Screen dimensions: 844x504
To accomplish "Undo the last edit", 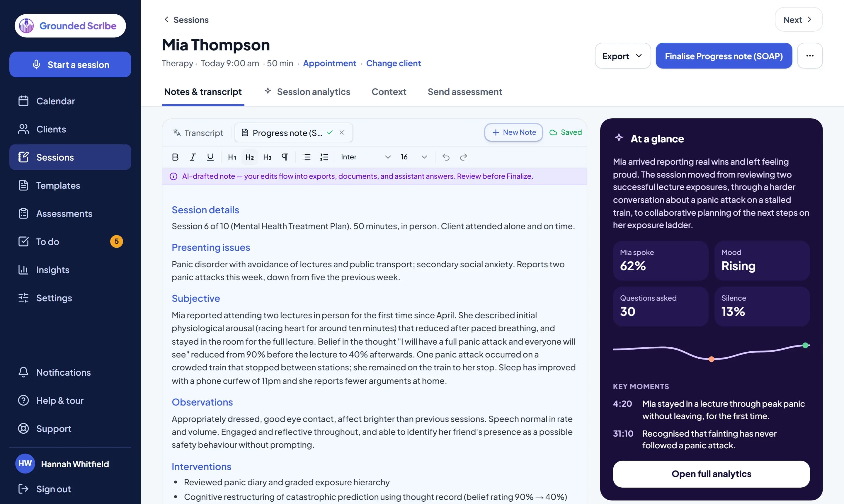I will point(446,157).
